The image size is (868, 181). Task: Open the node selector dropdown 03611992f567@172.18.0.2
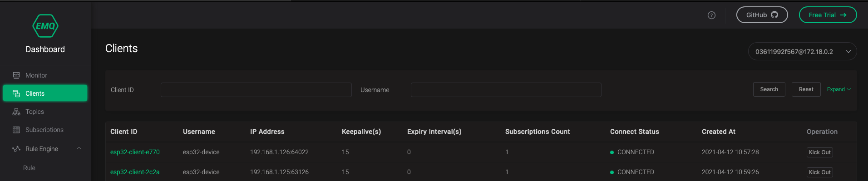[802, 52]
